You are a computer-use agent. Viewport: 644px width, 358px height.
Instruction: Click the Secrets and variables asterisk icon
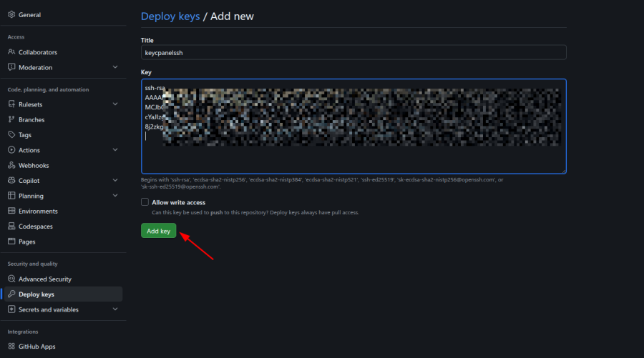point(11,309)
